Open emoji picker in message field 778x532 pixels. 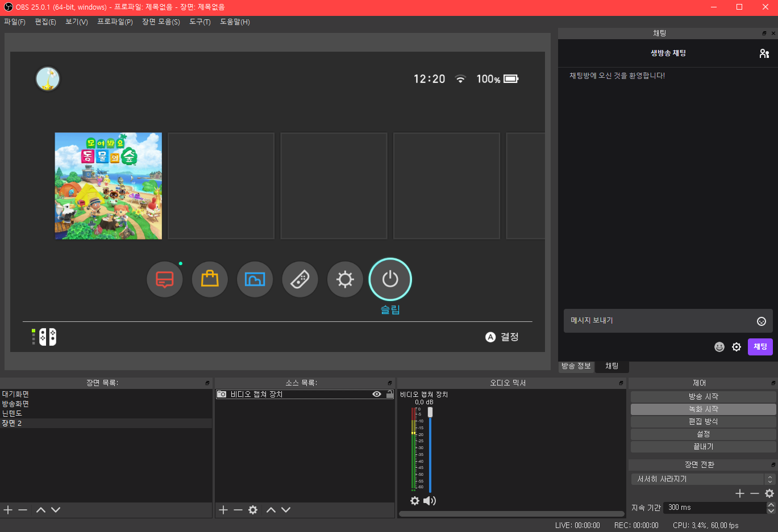762,321
